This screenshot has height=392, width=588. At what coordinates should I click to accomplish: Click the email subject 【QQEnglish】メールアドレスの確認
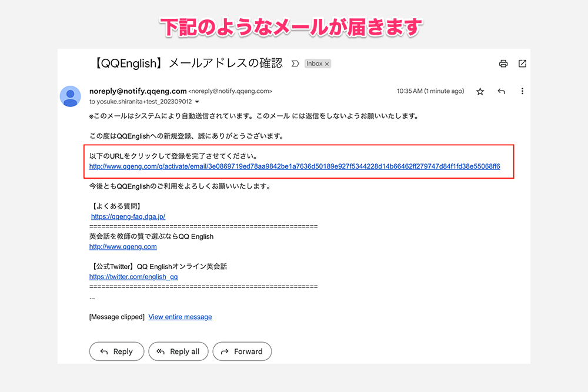point(187,63)
